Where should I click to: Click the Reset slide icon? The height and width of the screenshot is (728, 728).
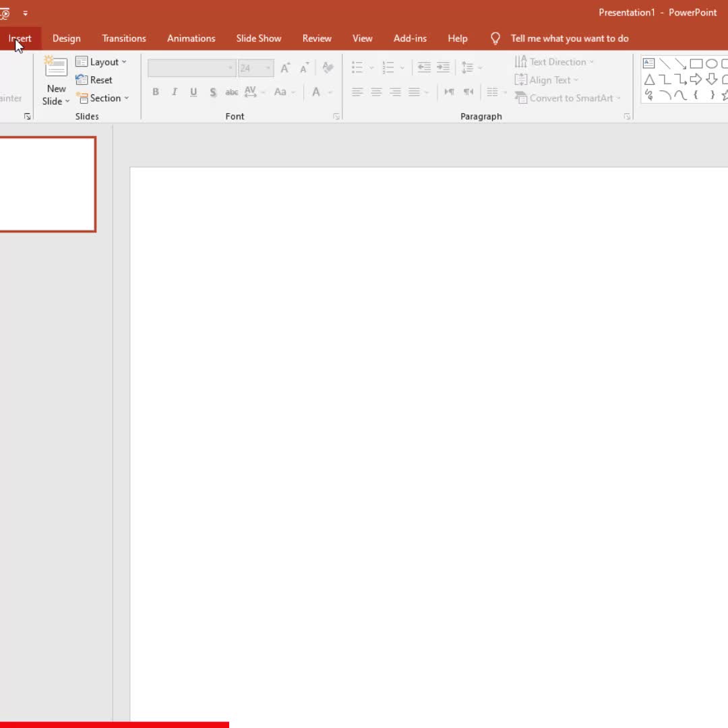click(82, 80)
